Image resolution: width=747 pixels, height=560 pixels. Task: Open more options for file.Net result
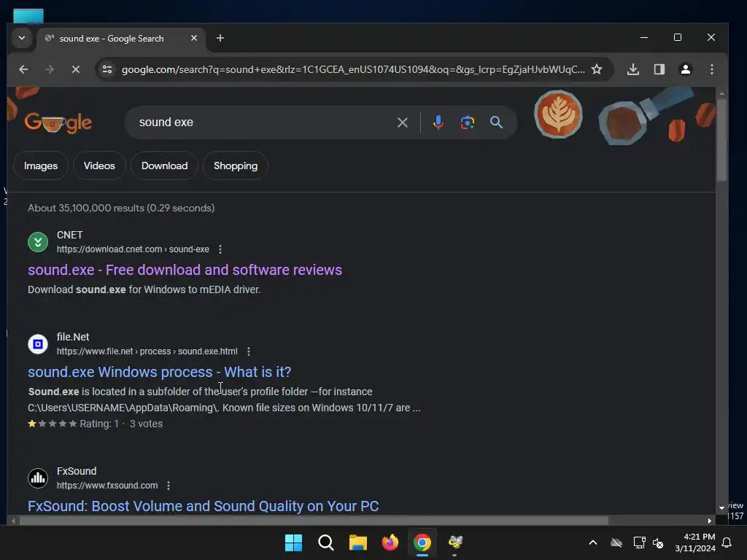[x=249, y=351]
